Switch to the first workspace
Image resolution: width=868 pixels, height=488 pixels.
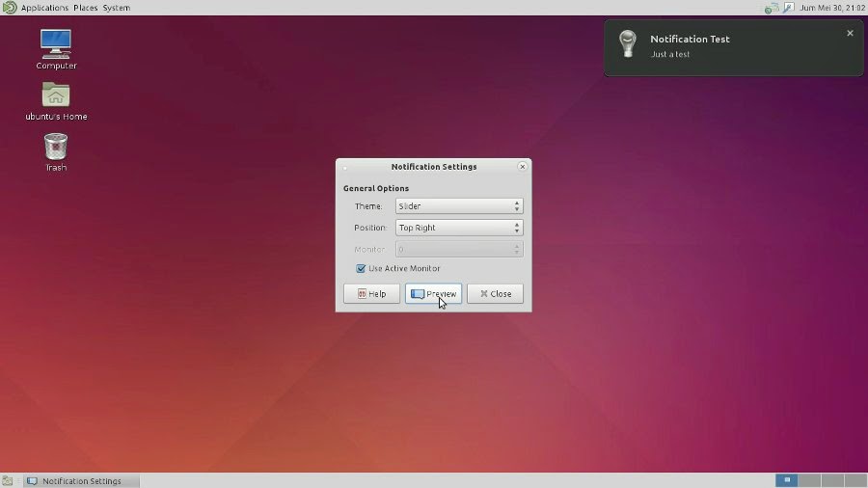787,480
